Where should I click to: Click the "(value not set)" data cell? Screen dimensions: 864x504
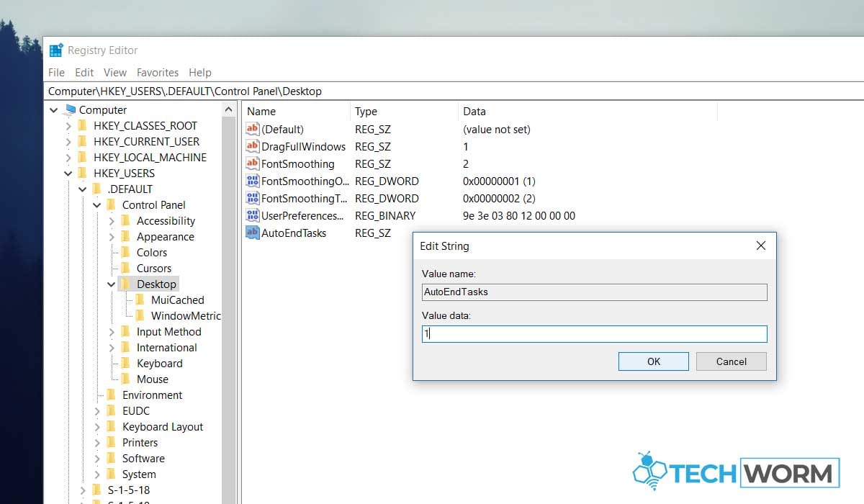tap(496, 130)
